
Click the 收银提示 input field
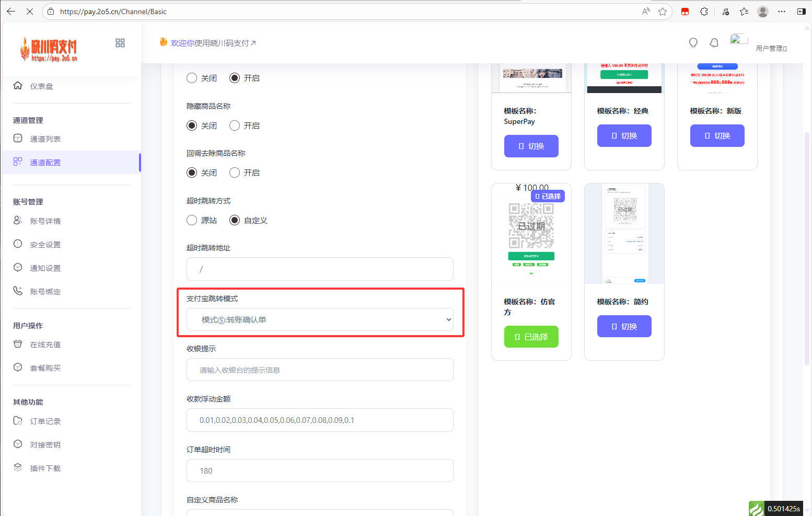point(320,370)
